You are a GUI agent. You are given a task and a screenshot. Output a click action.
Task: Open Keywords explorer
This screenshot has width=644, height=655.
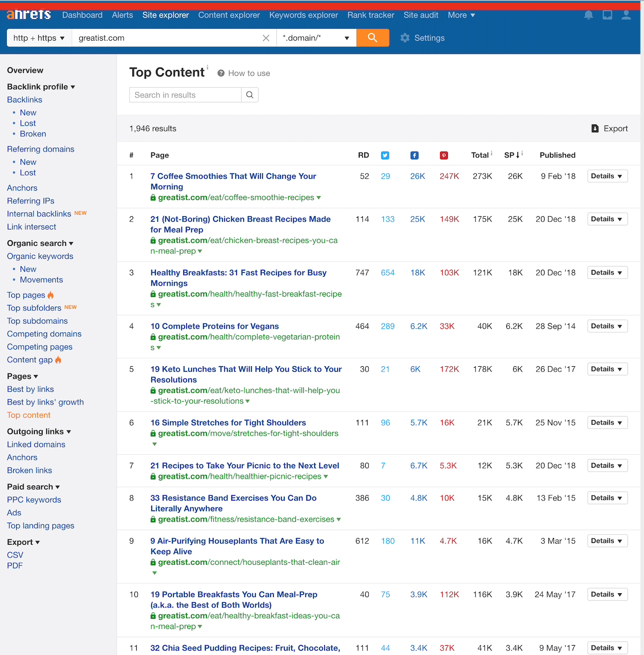click(303, 15)
